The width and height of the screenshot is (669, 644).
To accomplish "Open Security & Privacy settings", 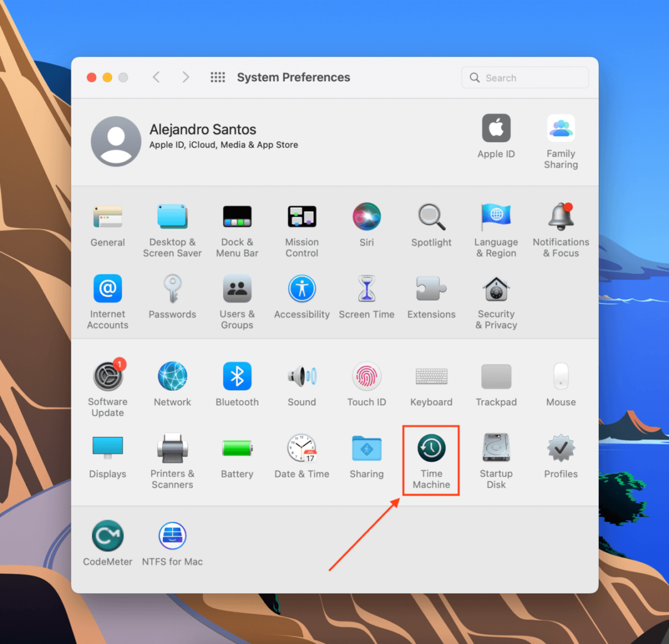I will (x=495, y=289).
